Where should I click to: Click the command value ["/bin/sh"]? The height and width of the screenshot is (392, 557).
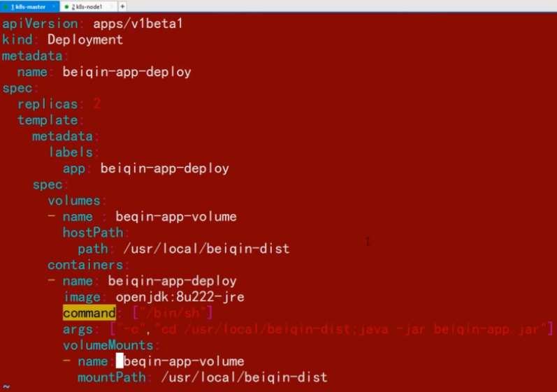[173, 313]
